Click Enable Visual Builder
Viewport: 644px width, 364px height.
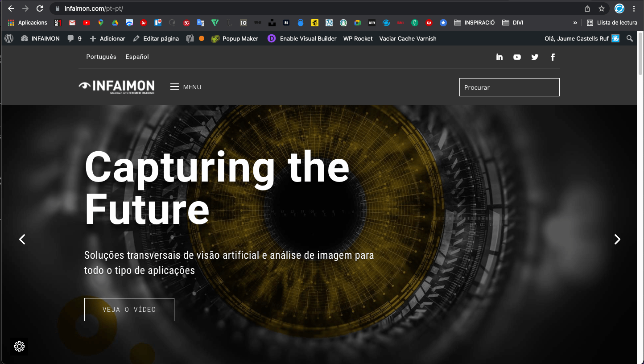pos(302,38)
